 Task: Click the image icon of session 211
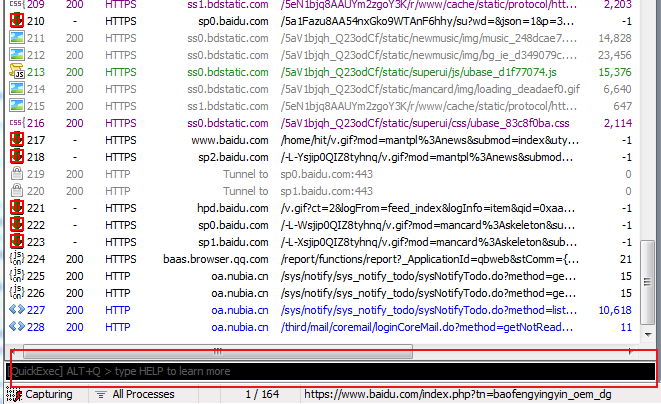[x=16, y=38]
